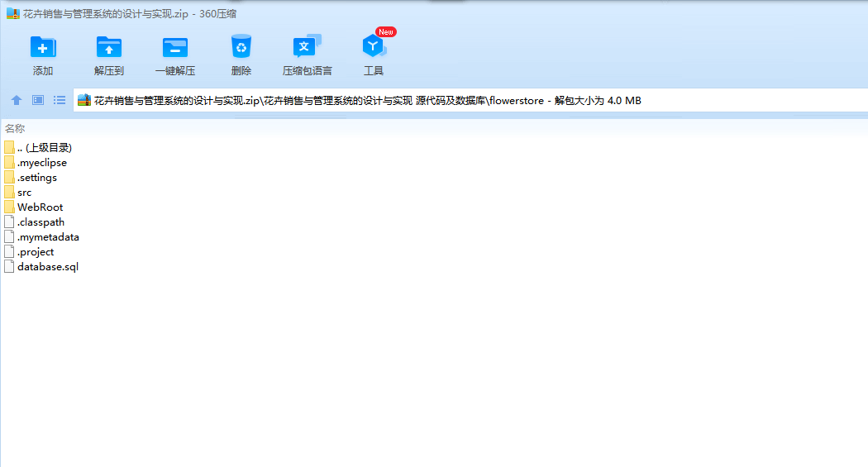Screen dimensions: 868x467
Task: Open the 压缩包语言 archive language tool
Action: point(308,46)
